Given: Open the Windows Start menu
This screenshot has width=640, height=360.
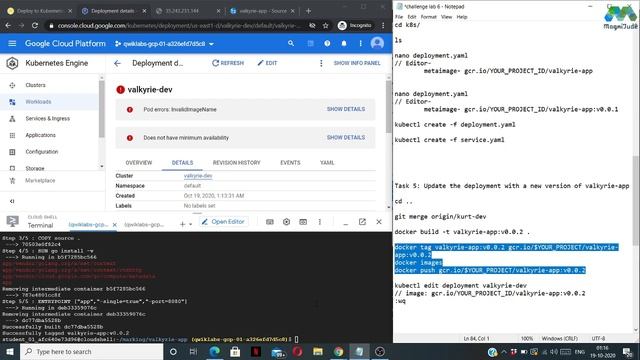Looking at the screenshot, I should point(10,351).
